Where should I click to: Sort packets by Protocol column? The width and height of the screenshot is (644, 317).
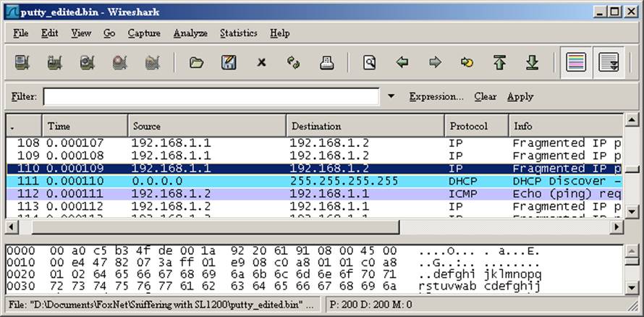[477, 126]
